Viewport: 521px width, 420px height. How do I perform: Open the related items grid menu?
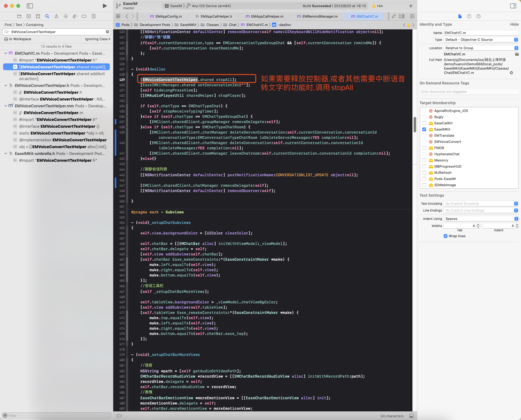point(118,16)
